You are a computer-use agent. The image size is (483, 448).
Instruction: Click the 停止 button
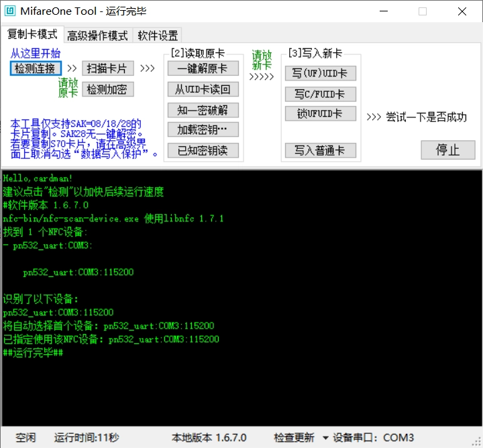(448, 150)
